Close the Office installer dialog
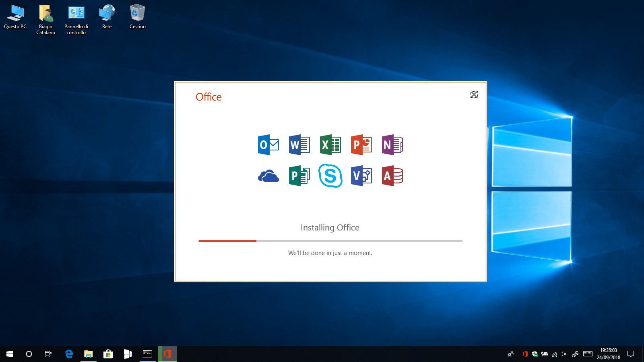 pos(474,95)
